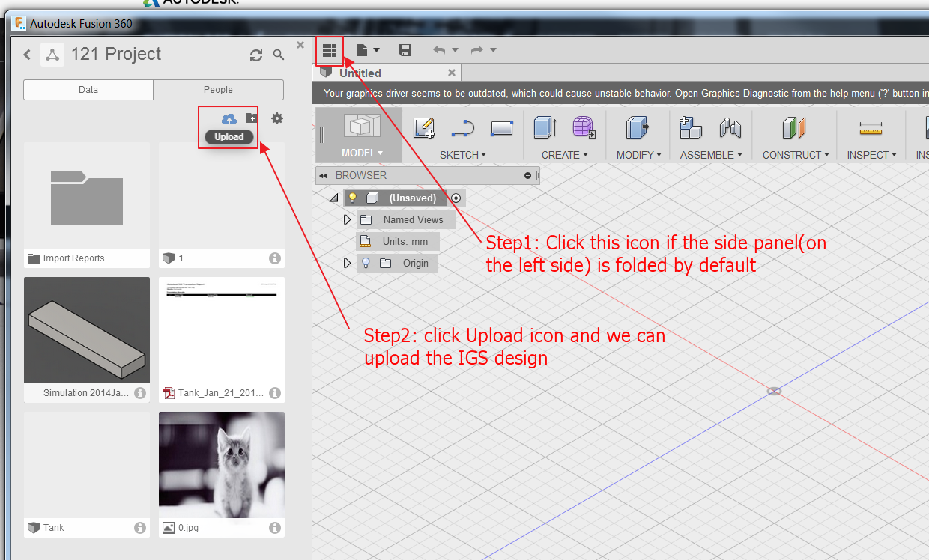Click the Upload button
Screen dimensions: 929x560
[x=229, y=137]
